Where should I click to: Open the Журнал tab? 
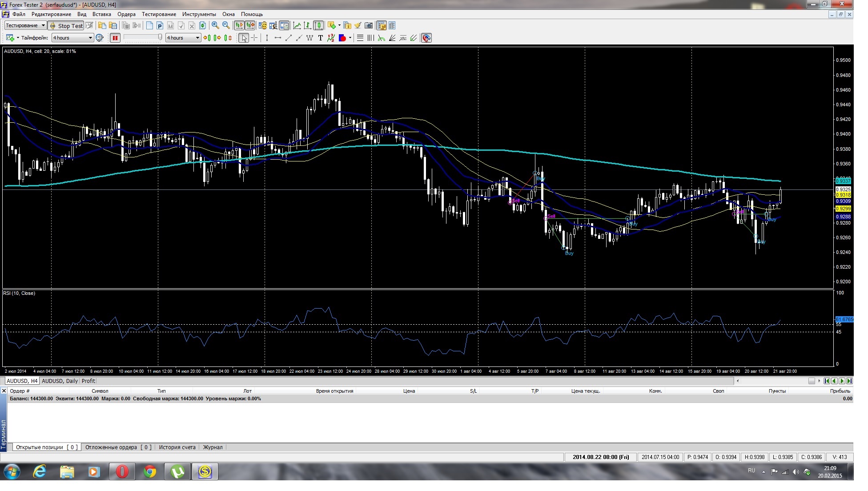pyautogui.click(x=213, y=447)
